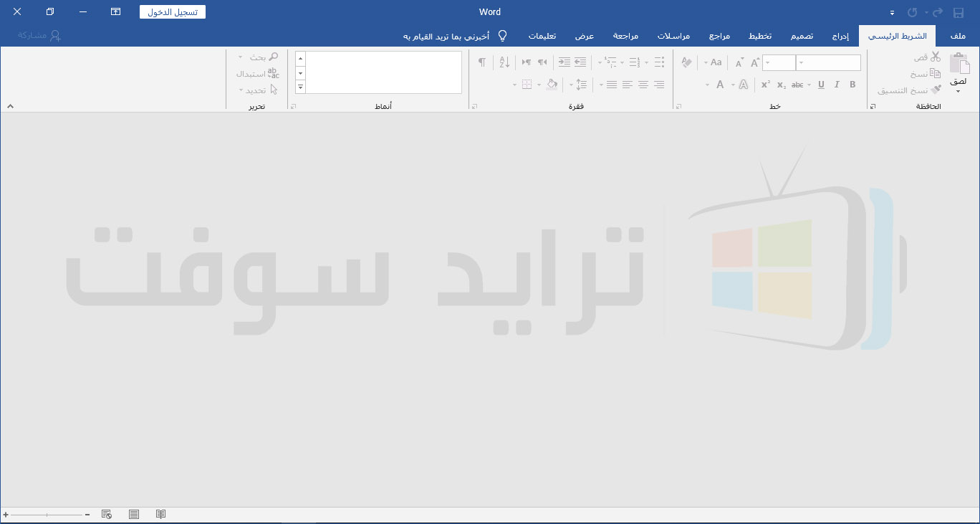Open the Borders dropdown arrow
The height and width of the screenshot is (524, 980).
pyautogui.click(x=515, y=85)
